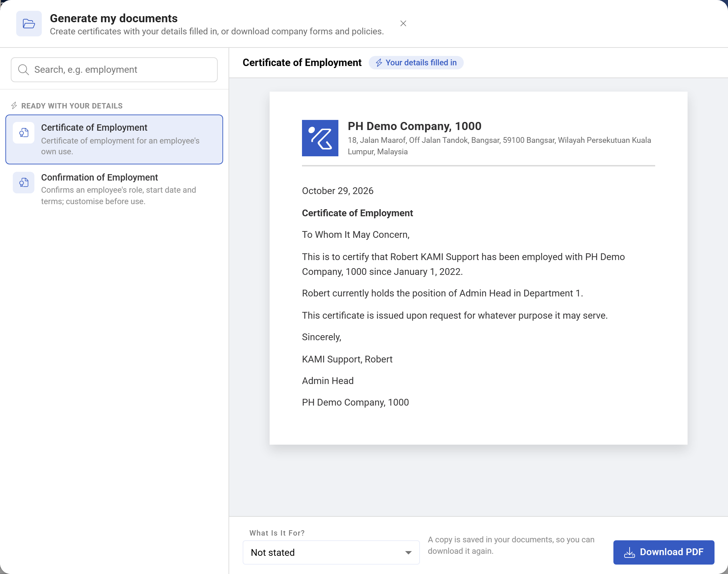Close the Generate my documents dialog
Image resolution: width=728 pixels, height=574 pixels.
point(403,24)
